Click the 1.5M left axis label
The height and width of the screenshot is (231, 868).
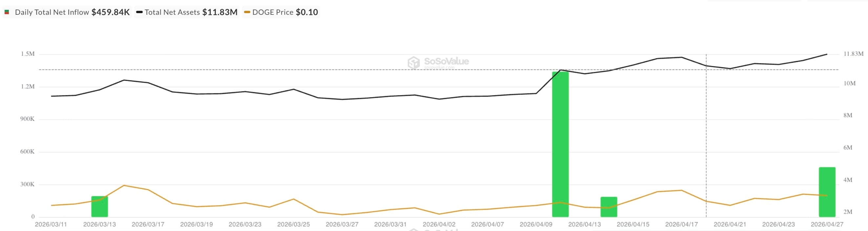28,54
